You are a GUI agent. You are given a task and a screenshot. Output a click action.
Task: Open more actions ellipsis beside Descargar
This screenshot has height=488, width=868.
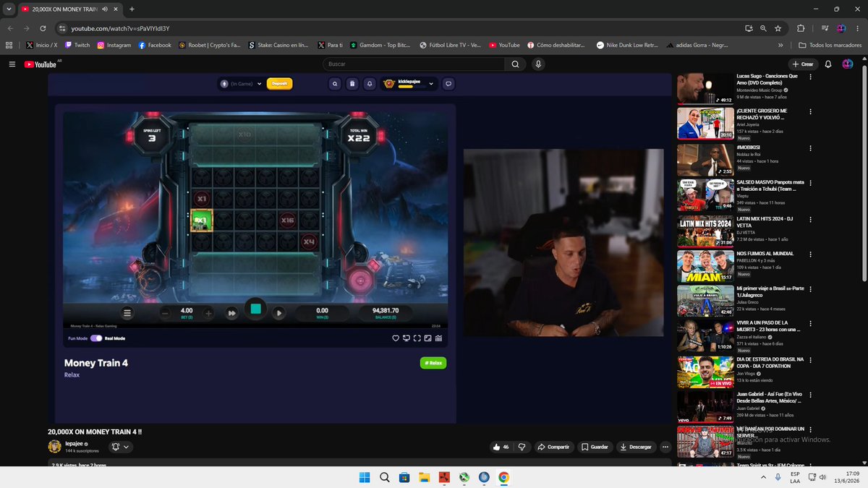pos(666,447)
